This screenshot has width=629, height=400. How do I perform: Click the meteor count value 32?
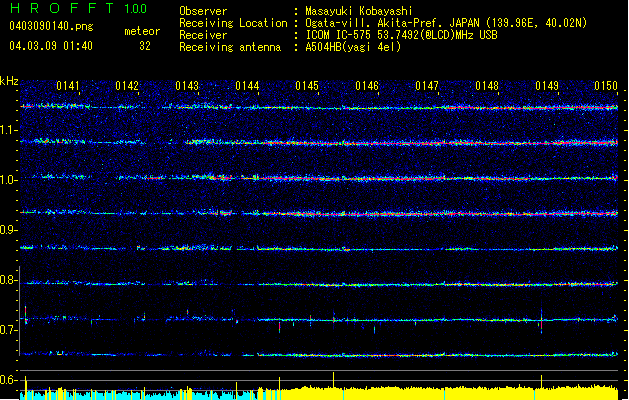tap(145, 46)
